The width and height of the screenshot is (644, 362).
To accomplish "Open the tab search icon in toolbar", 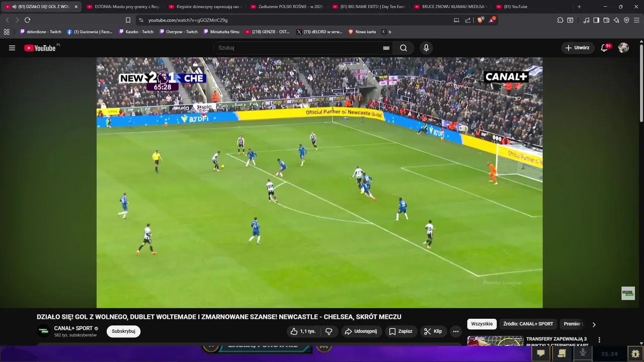I will click(x=570, y=20).
